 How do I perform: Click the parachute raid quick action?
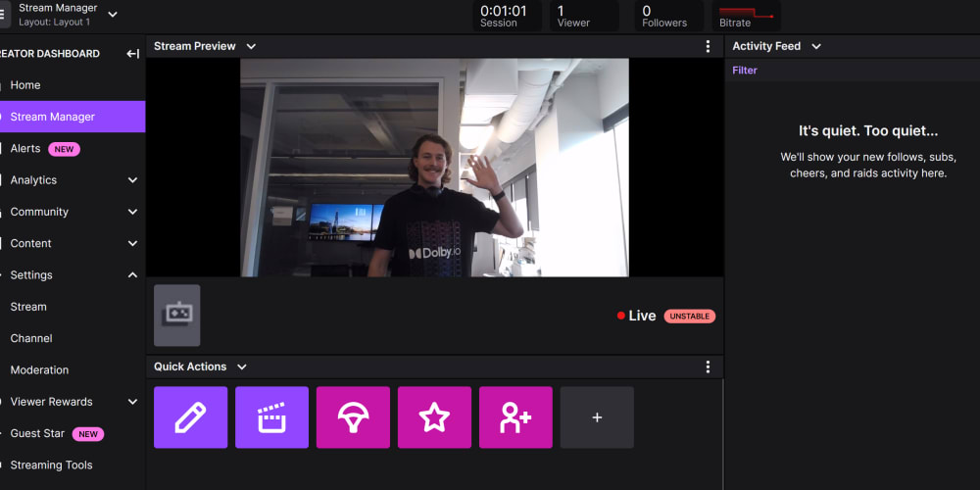coord(353,417)
